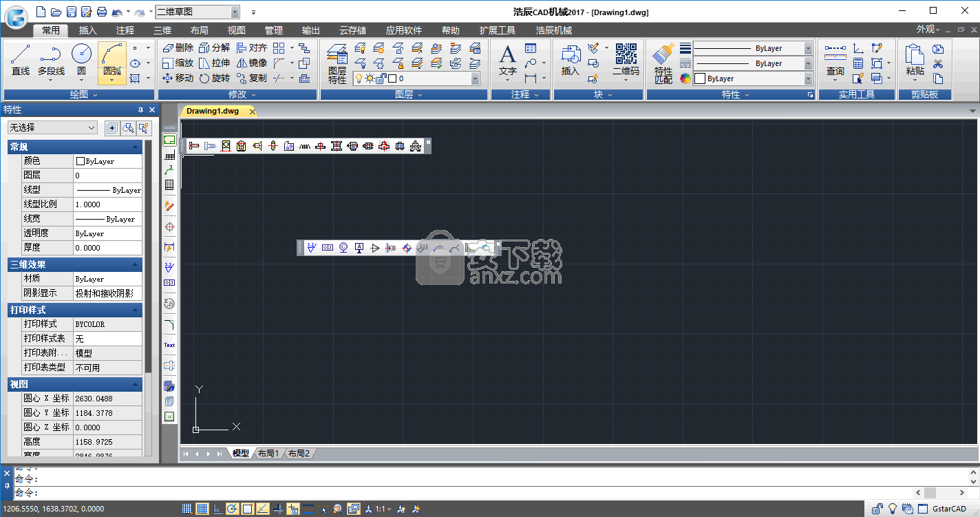Click the 线型比例 value field 1.0000
This screenshot has height=517, width=980.
[108, 204]
